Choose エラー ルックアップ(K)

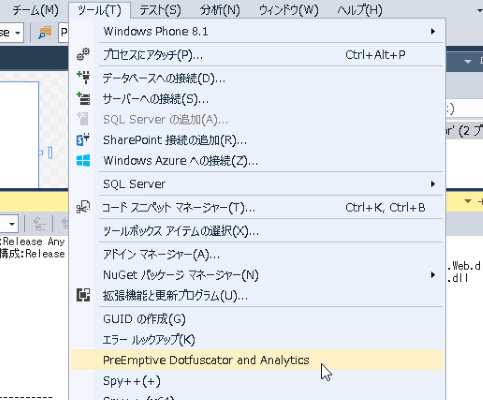point(257,340)
